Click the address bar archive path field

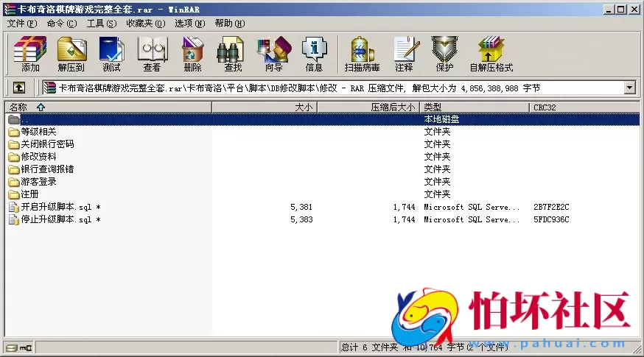pyautogui.click(x=332, y=88)
